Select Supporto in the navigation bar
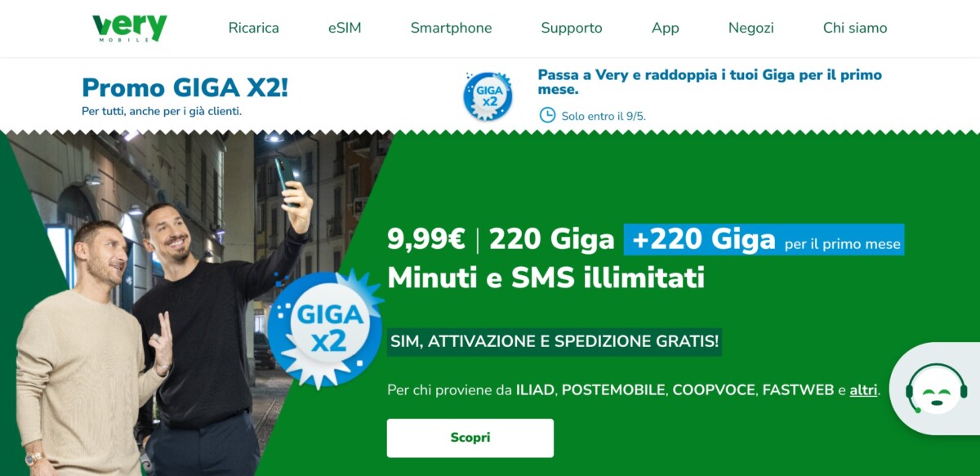The image size is (980, 476). [x=572, y=28]
